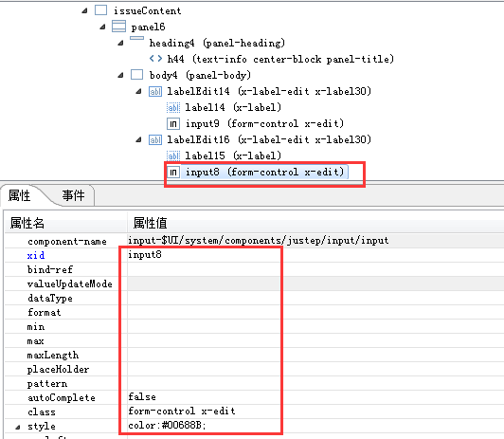The height and width of the screenshot is (439, 504).
Task: Click the component-name property name
Action: pyautogui.click(x=67, y=241)
